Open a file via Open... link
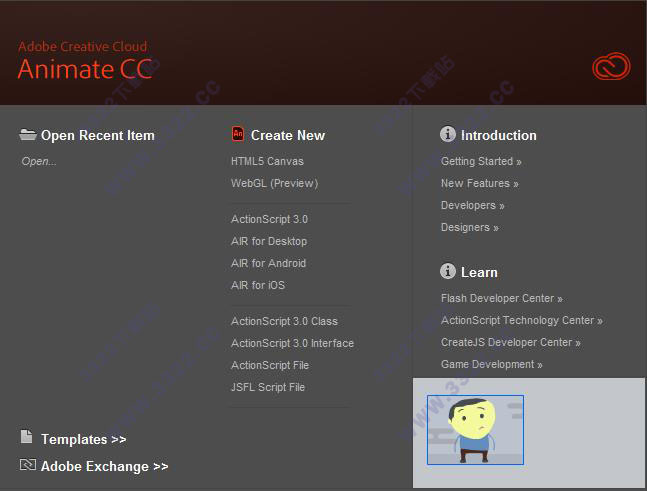Image resolution: width=647 pixels, height=491 pixels. tap(39, 161)
